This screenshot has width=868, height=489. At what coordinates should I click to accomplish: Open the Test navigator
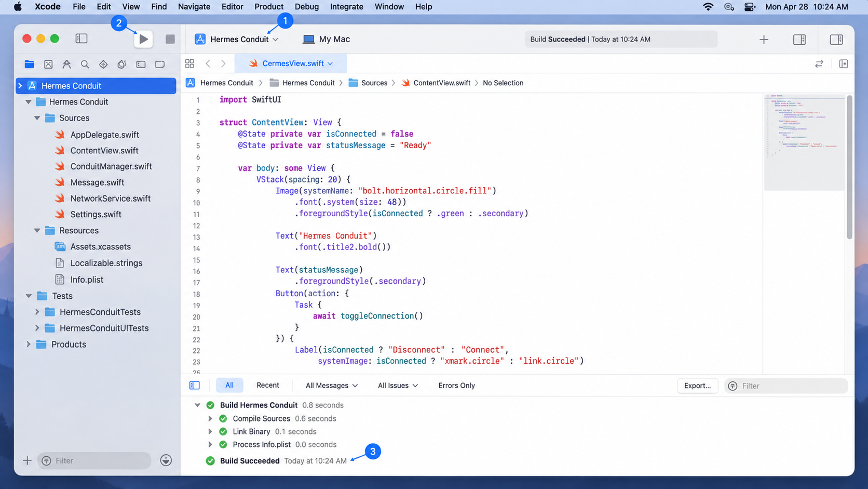122,64
